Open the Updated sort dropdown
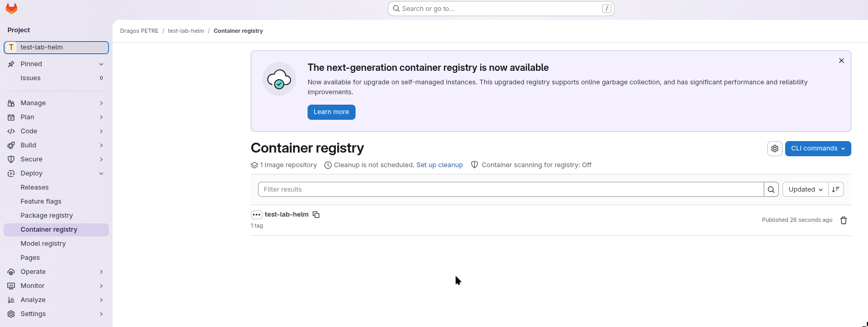Screen dimensions: 868x327 pyautogui.click(x=805, y=190)
